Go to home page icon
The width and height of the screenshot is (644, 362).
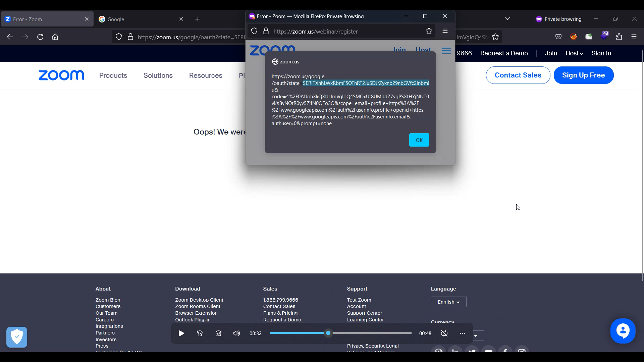[x=55, y=37]
